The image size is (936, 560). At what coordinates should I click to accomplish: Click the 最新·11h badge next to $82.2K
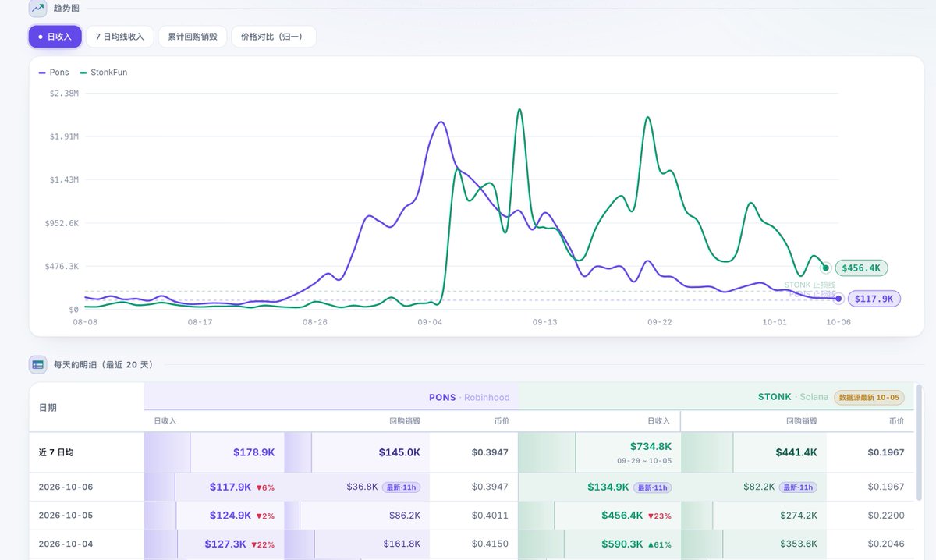[799, 487]
